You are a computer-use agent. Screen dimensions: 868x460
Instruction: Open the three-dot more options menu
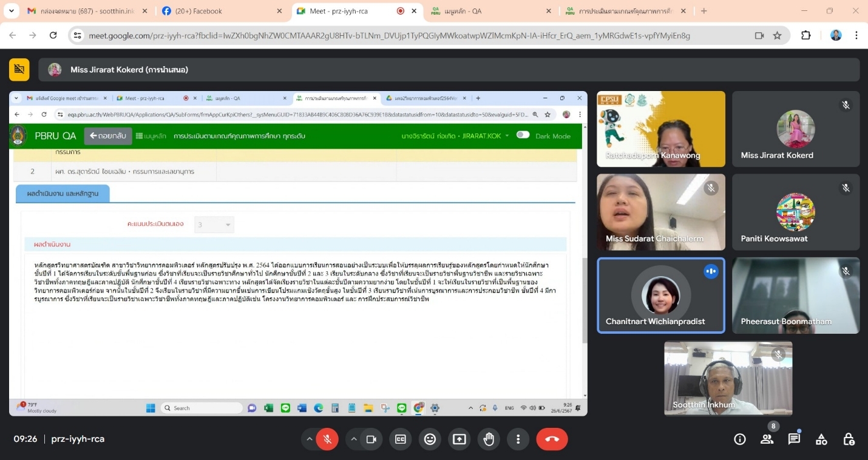point(518,439)
